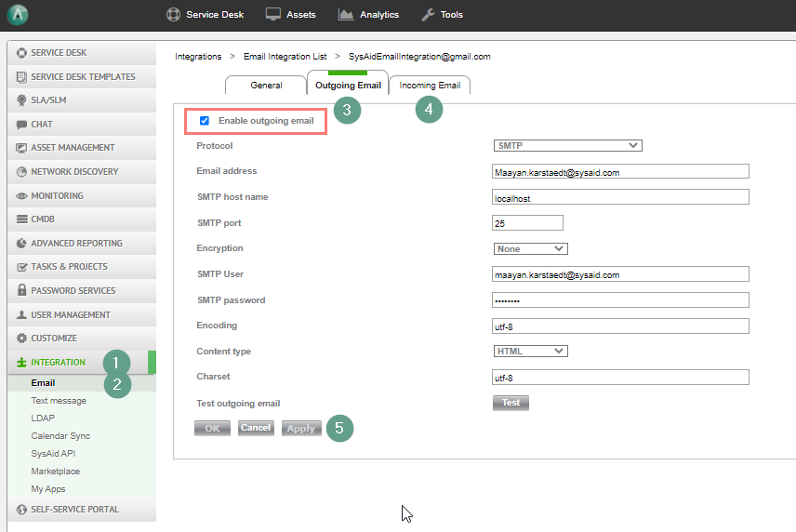This screenshot has height=532, width=796.
Task: Open the Tools top menu
Action: click(442, 15)
